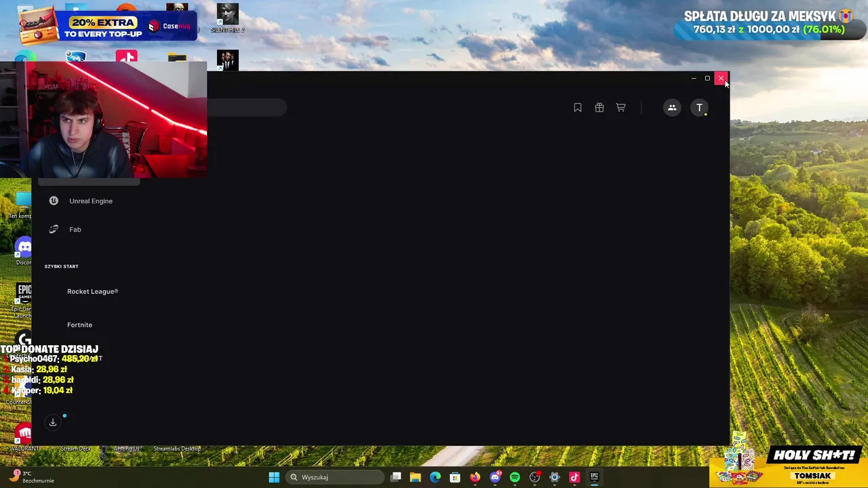Select the Discord desktop shortcut
This screenshot has height=488, width=868.
pos(24,251)
